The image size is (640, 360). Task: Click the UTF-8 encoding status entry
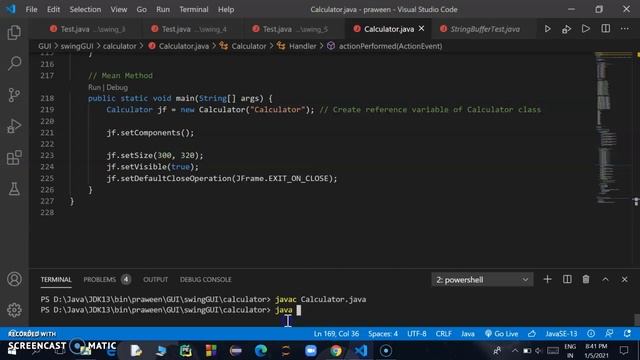[x=417, y=334]
